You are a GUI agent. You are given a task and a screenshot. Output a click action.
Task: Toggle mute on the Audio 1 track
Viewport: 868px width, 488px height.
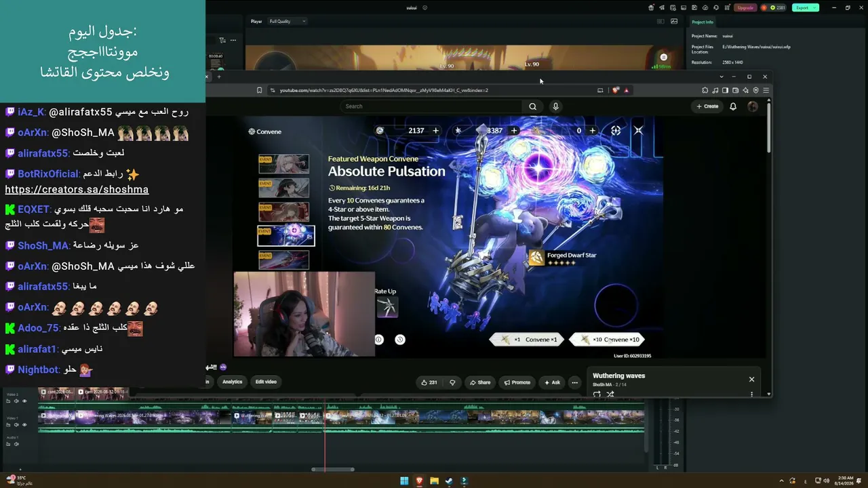[x=16, y=444]
